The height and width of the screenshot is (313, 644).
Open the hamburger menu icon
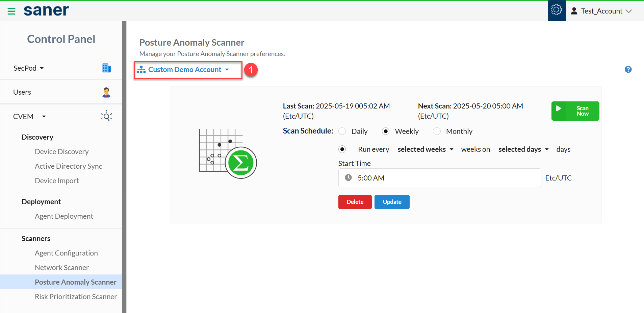coord(11,11)
